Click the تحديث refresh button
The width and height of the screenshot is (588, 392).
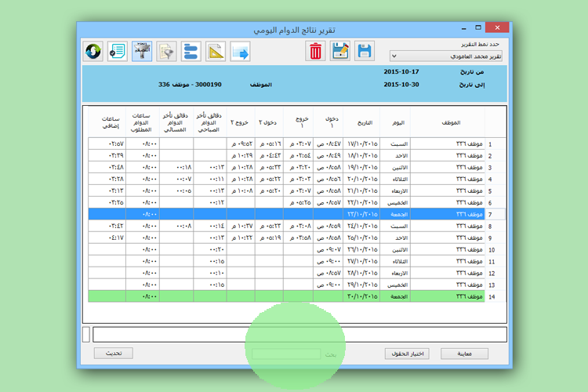pos(113,354)
